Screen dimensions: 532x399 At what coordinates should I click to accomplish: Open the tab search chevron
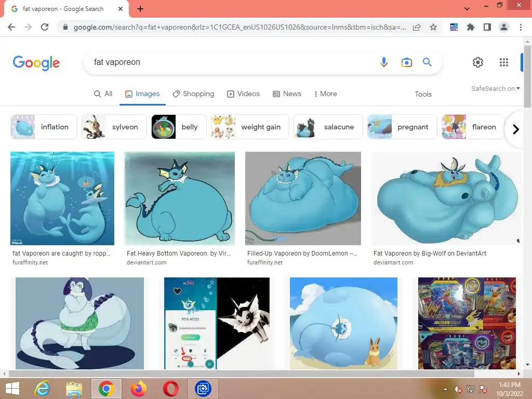(467, 9)
